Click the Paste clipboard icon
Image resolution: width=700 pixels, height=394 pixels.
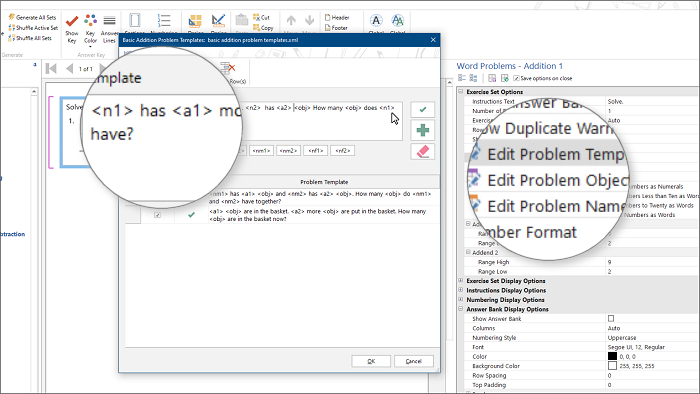[x=242, y=20]
